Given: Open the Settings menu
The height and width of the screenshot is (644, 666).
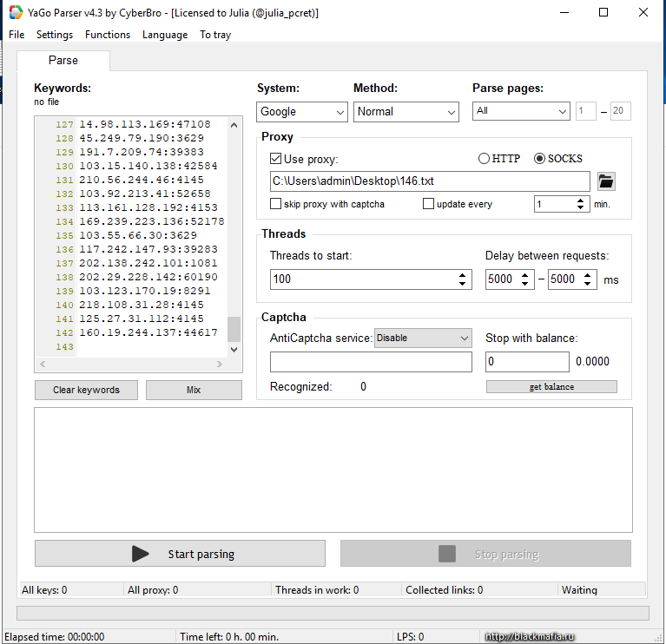Looking at the screenshot, I should click(x=55, y=35).
